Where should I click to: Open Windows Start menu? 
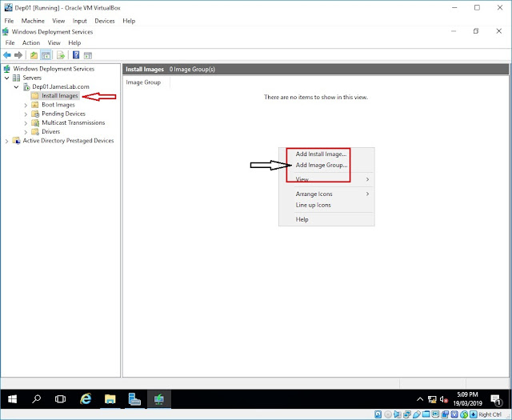tap(12, 398)
